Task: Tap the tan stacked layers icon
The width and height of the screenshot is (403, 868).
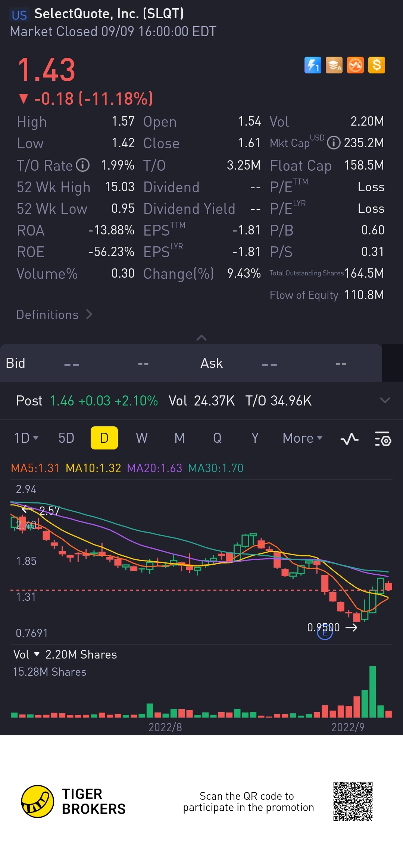Action: [x=334, y=65]
